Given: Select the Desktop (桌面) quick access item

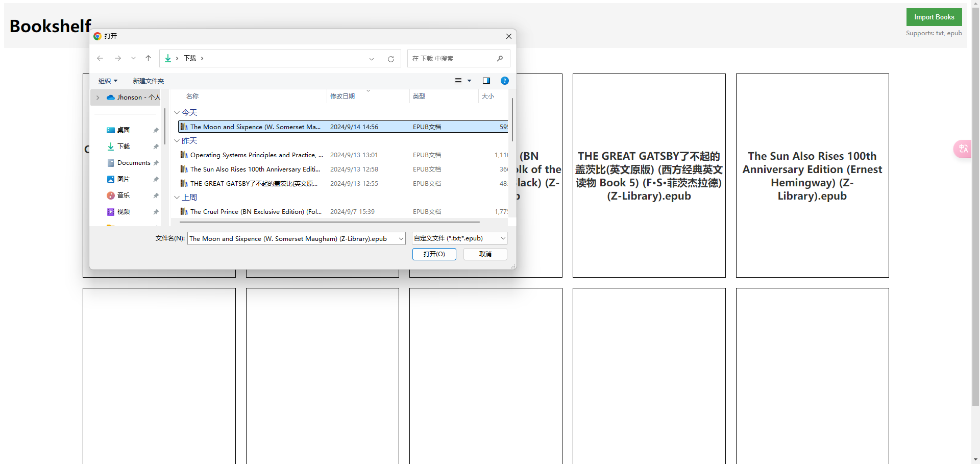Looking at the screenshot, I should point(124,130).
